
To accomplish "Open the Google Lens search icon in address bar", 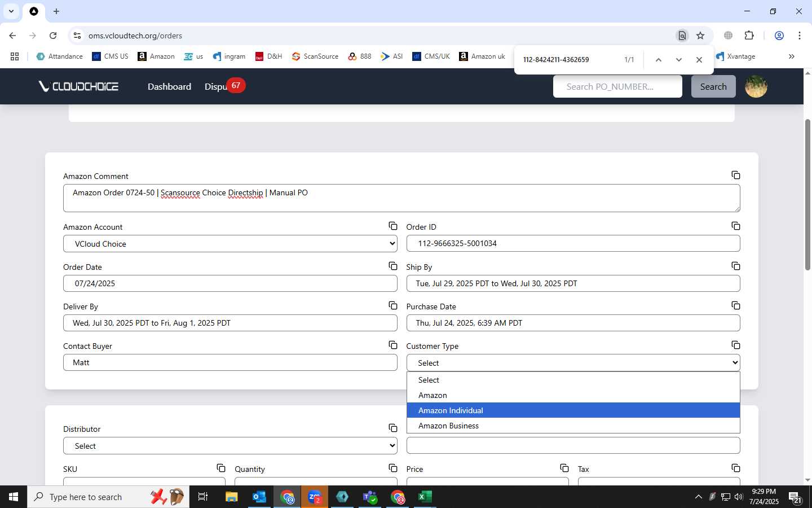I will pyautogui.click(x=682, y=36).
